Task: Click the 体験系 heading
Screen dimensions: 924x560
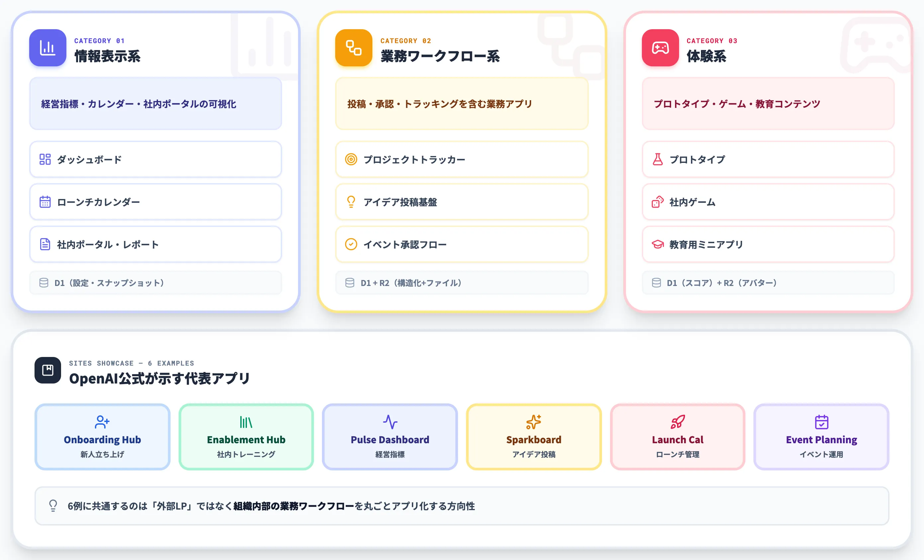Action: pos(707,56)
